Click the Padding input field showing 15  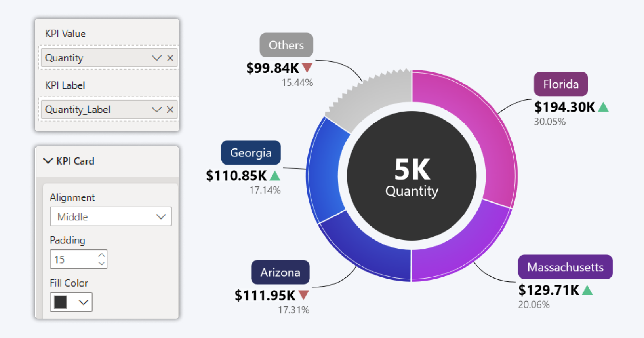(74, 260)
